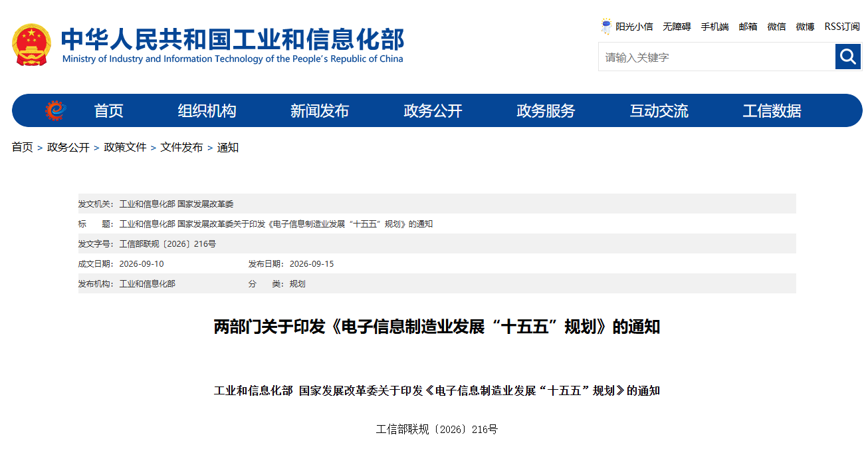The image size is (868, 451).
Task: Click the national emblem logo
Action: [31, 45]
